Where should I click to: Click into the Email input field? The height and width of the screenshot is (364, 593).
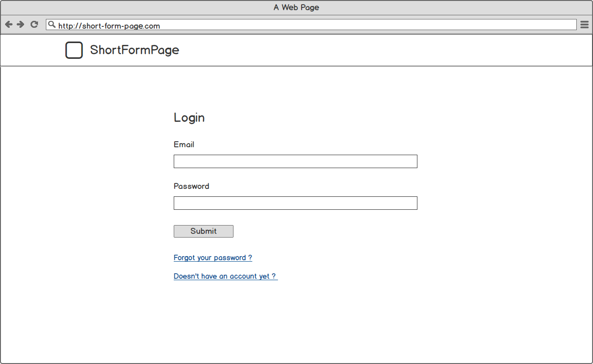(x=295, y=161)
